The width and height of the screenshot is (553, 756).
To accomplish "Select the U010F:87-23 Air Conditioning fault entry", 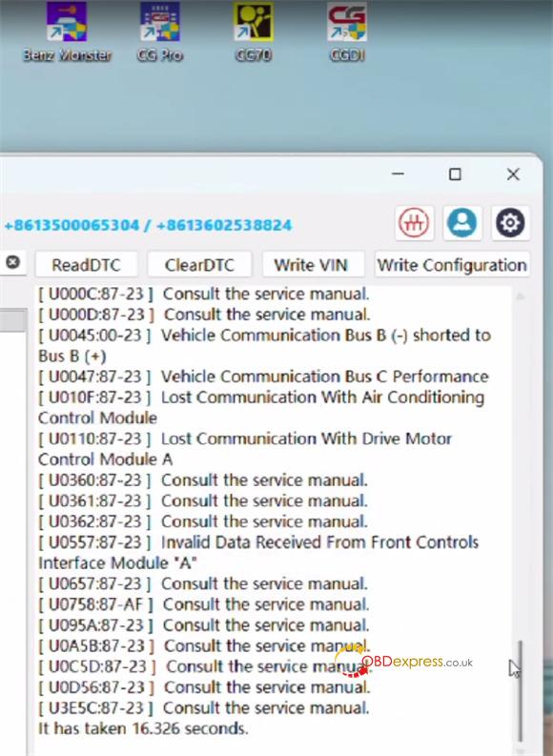I will pos(261,407).
